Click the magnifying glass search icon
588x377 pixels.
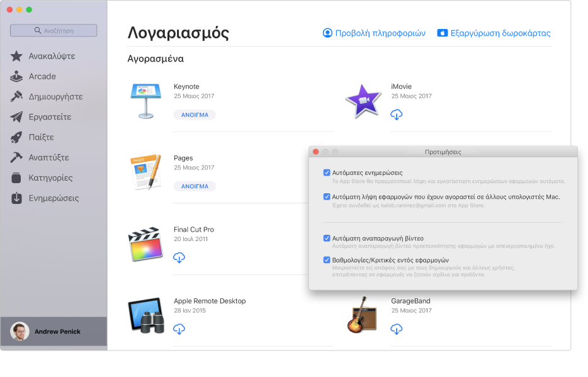pos(38,30)
